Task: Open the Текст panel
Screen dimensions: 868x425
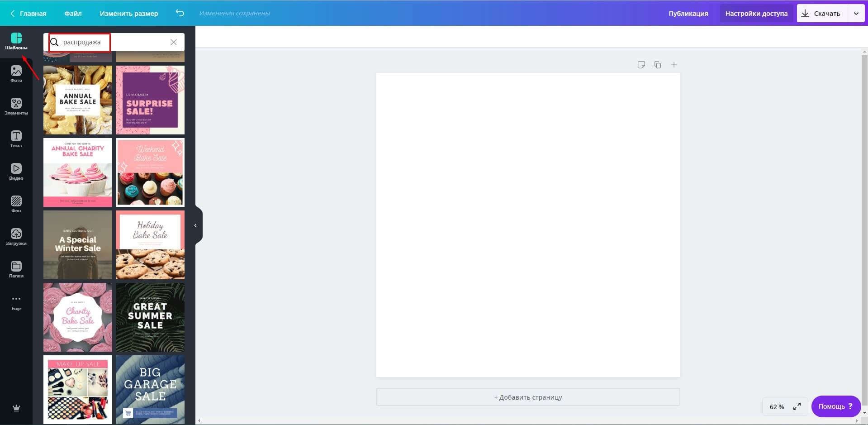Action: point(16,139)
